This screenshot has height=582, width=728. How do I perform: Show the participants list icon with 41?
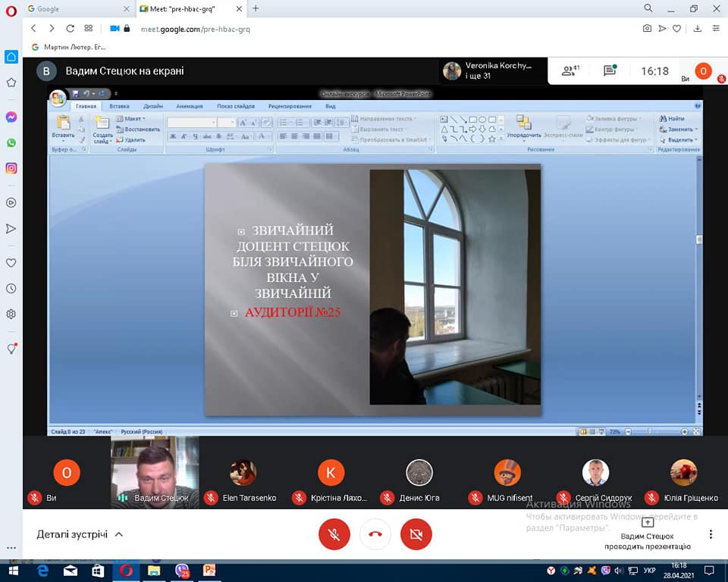click(570, 70)
